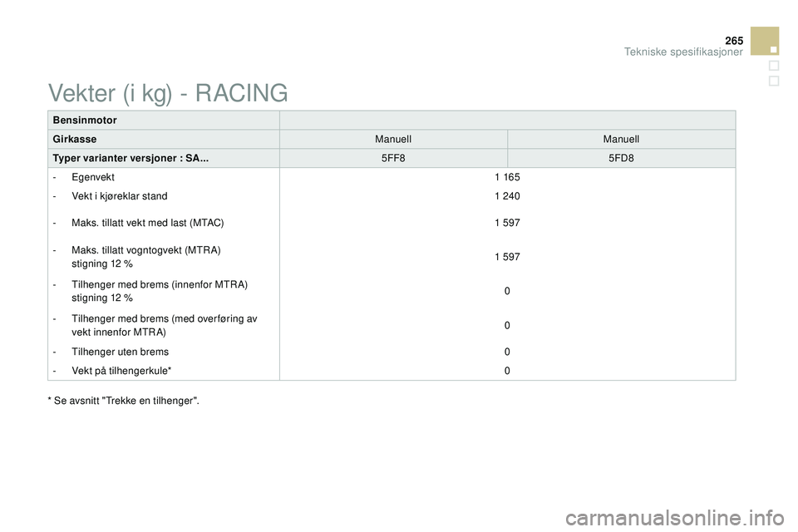This screenshot has width=798, height=532.
Task: Click the 'Vekt i kjøreklar stand' label
Action: (x=120, y=196)
